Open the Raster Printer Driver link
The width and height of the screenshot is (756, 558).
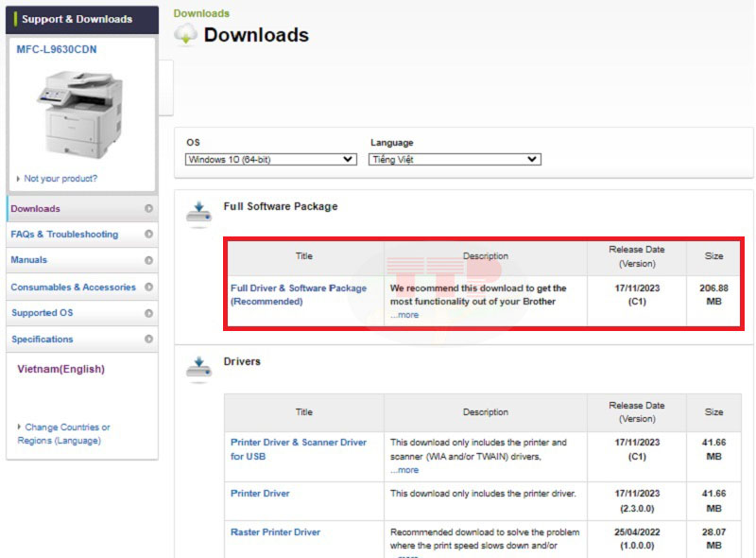click(x=275, y=532)
